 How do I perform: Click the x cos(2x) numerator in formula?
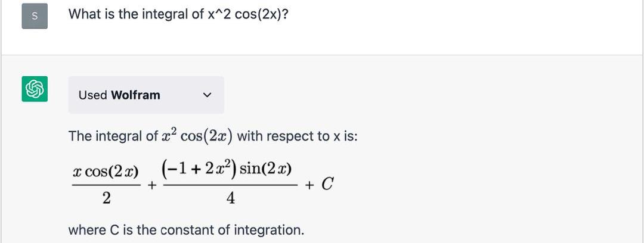pyautogui.click(x=106, y=172)
